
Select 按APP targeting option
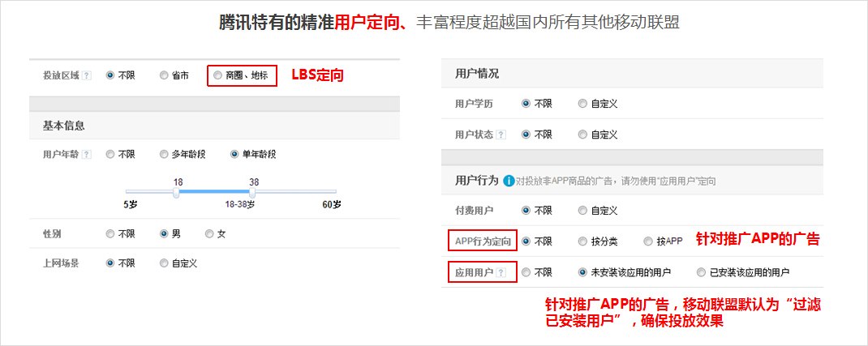tap(647, 241)
